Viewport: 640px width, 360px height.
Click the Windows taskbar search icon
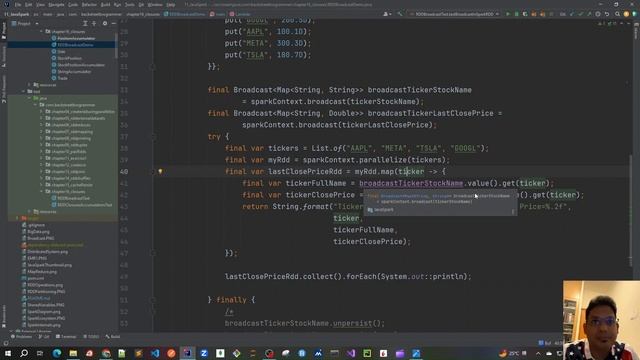tap(24, 353)
